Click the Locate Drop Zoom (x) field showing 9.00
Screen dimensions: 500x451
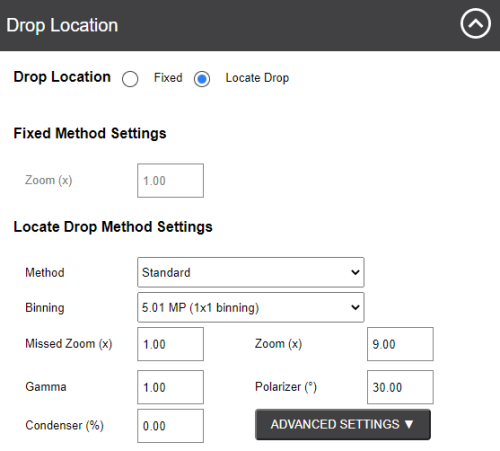400,344
